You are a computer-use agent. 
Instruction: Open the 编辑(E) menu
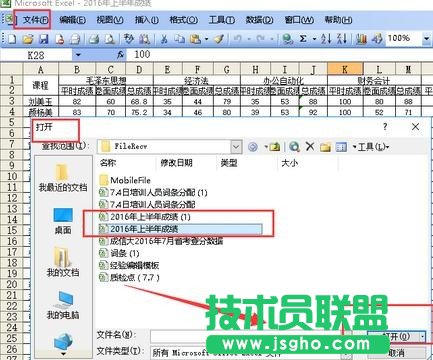click(72, 20)
